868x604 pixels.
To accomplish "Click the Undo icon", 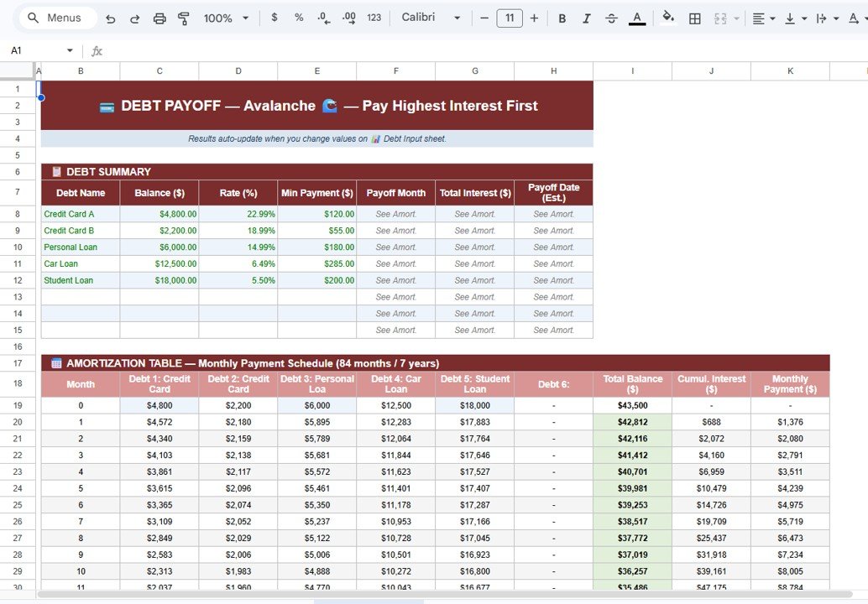I will [110, 18].
